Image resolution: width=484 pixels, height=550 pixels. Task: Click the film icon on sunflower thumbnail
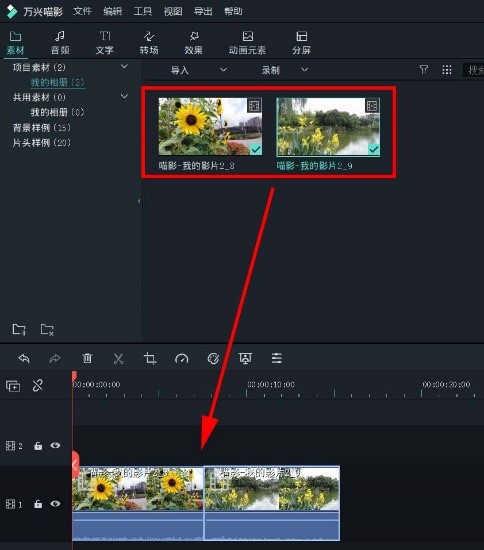pyautogui.click(x=254, y=105)
